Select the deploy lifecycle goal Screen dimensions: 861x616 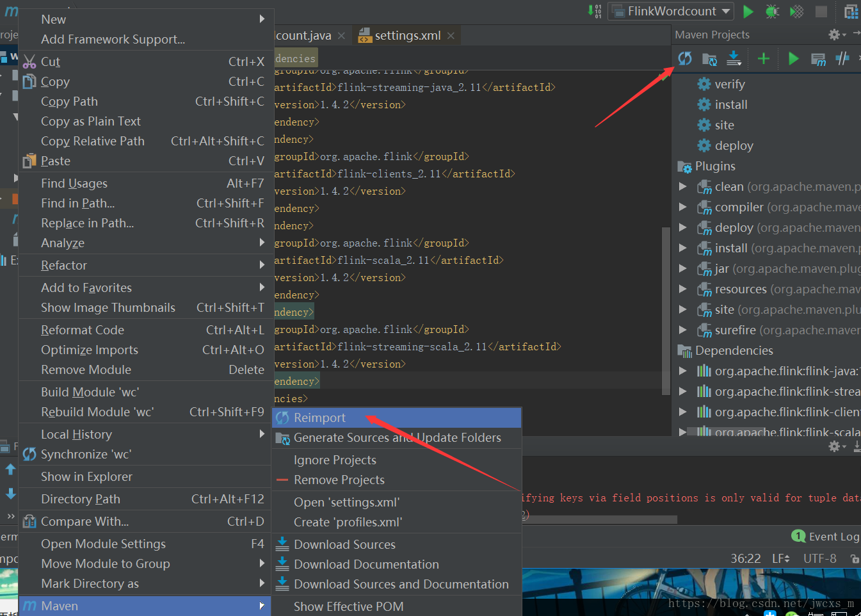pyautogui.click(x=734, y=145)
